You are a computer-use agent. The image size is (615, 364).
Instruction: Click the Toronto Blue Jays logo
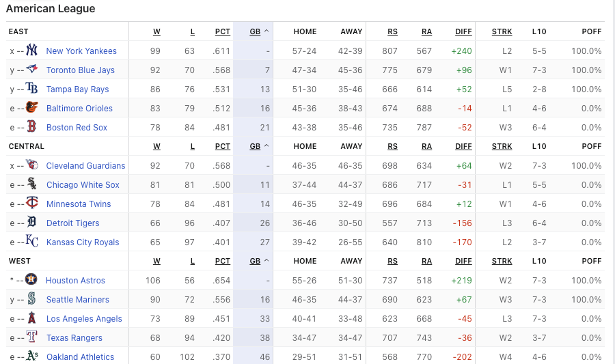point(32,70)
